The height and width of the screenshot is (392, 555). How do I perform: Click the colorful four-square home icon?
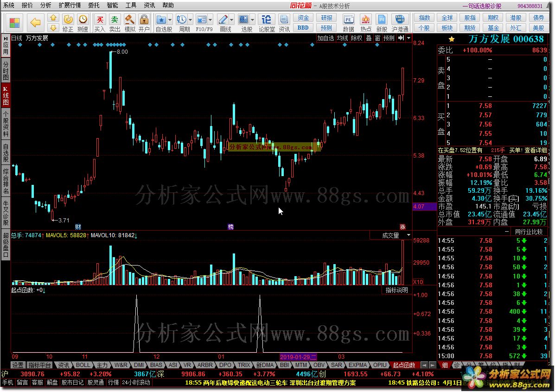tap(14, 22)
